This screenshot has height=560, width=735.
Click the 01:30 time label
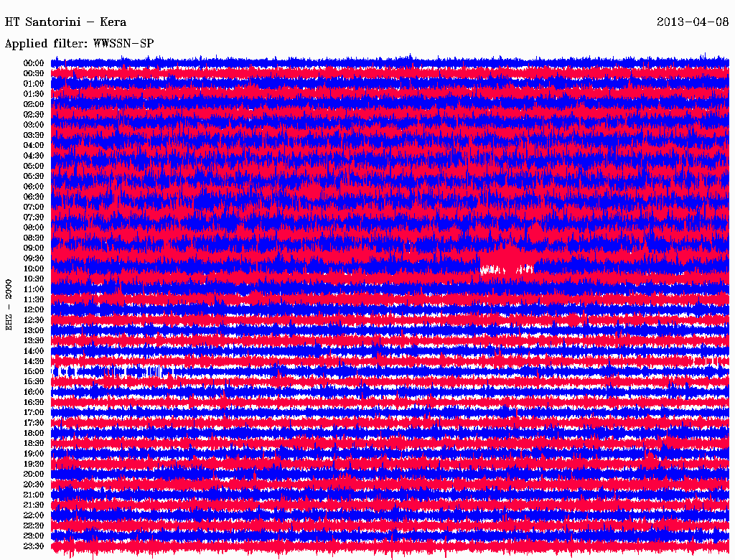[34, 94]
